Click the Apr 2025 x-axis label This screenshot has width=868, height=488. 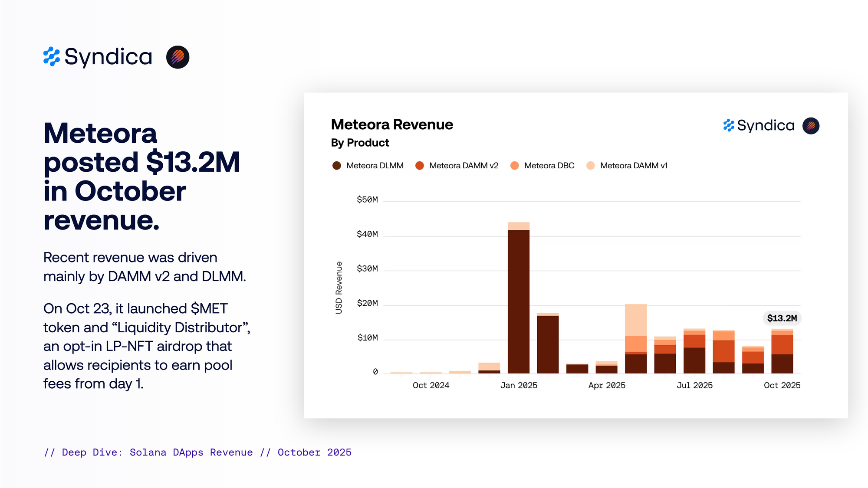point(607,385)
